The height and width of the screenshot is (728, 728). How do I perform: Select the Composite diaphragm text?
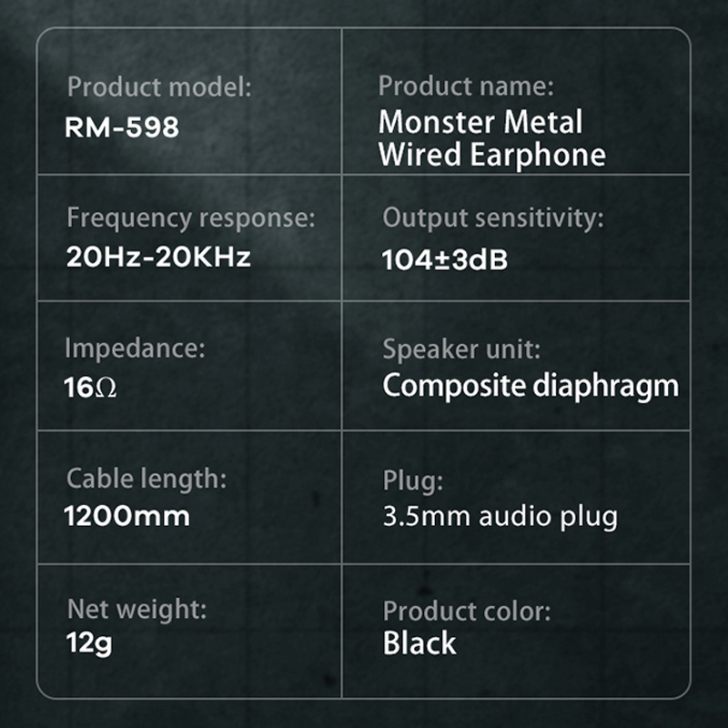pyautogui.click(x=531, y=386)
